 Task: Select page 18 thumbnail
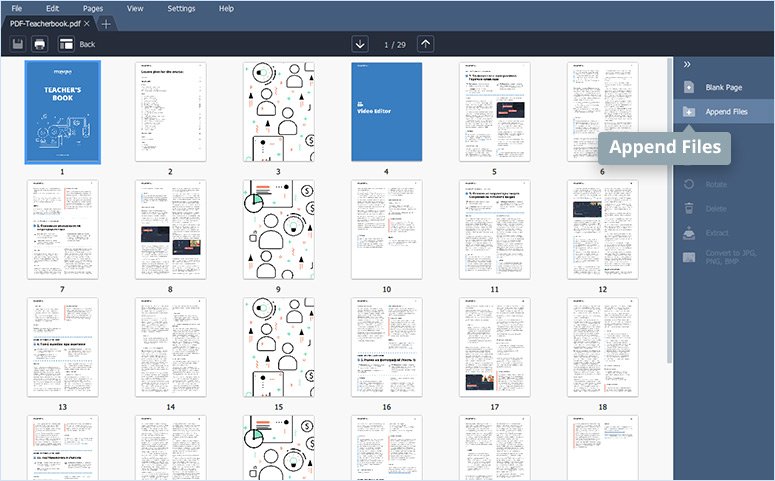click(603, 347)
